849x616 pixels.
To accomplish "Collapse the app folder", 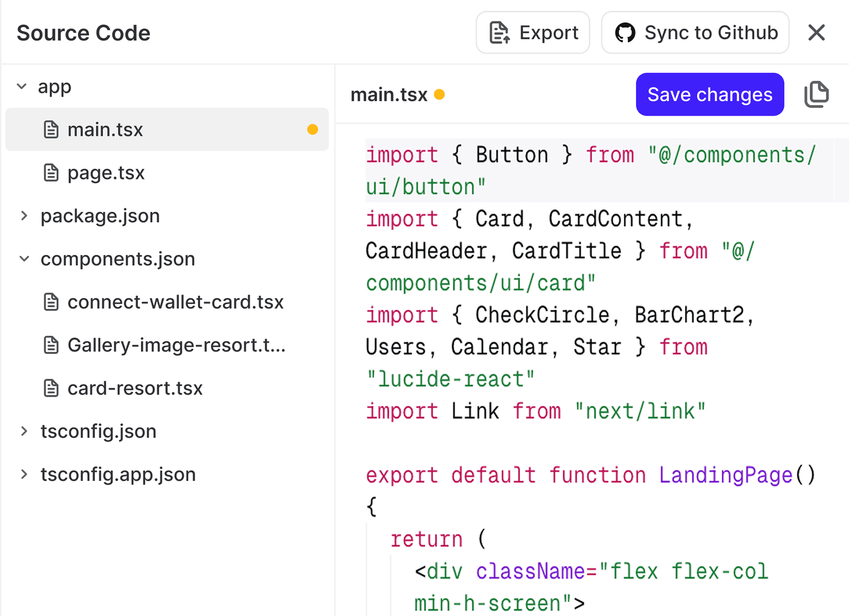I will point(21,86).
